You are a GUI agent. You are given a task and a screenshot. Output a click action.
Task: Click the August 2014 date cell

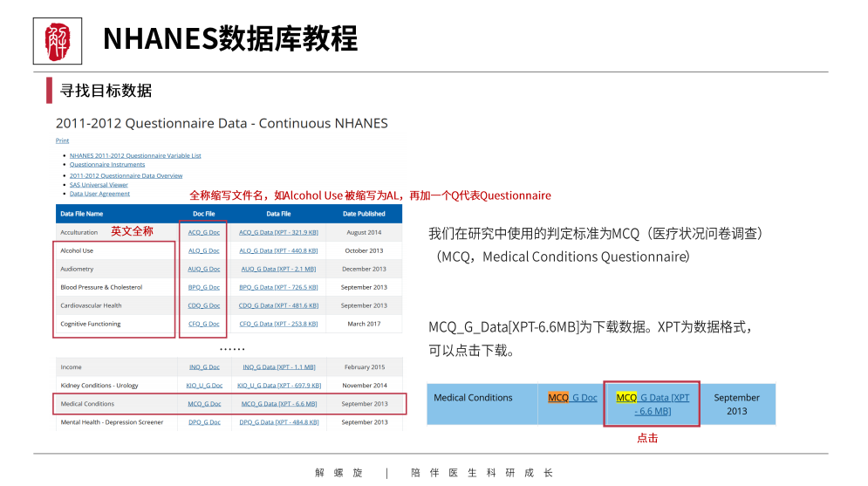(x=364, y=232)
